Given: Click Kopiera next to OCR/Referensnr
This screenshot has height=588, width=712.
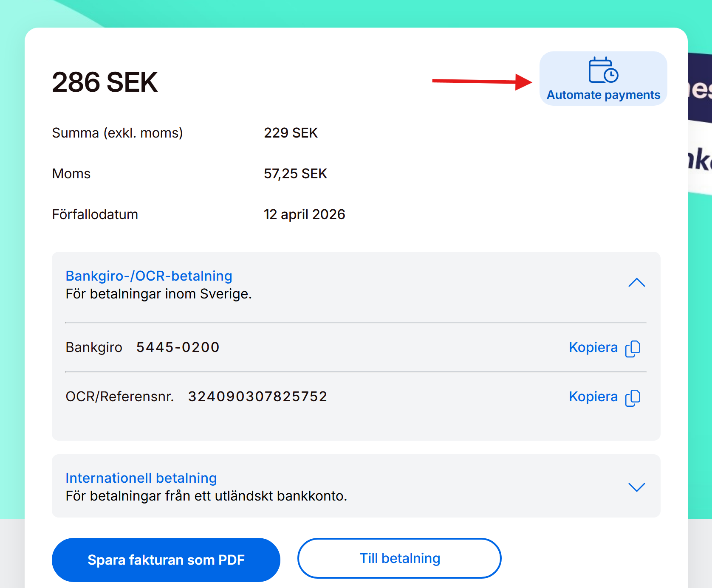Looking at the screenshot, I should click(593, 397).
